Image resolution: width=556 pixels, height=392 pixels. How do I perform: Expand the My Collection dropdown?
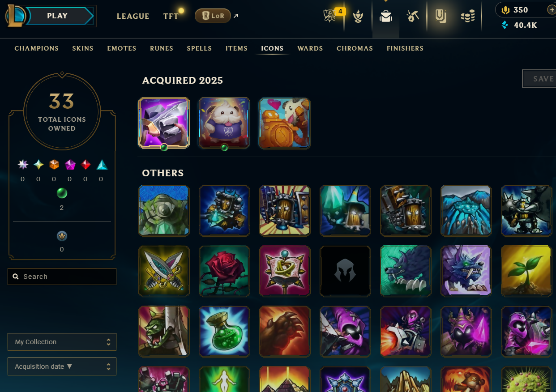tap(62, 342)
